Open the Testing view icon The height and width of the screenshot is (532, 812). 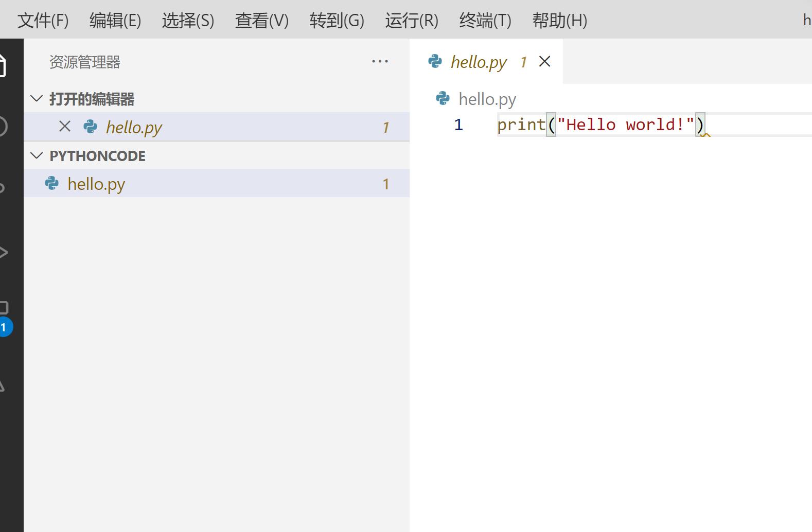(x=3, y=386)
